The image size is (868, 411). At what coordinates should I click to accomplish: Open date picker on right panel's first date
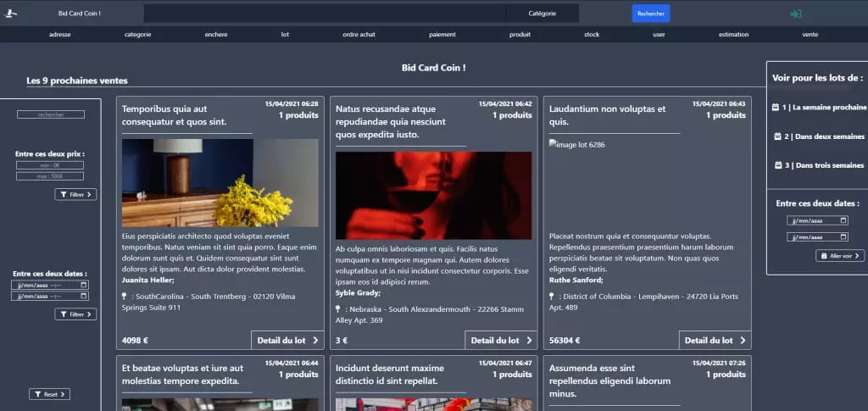tap(843, 220)
